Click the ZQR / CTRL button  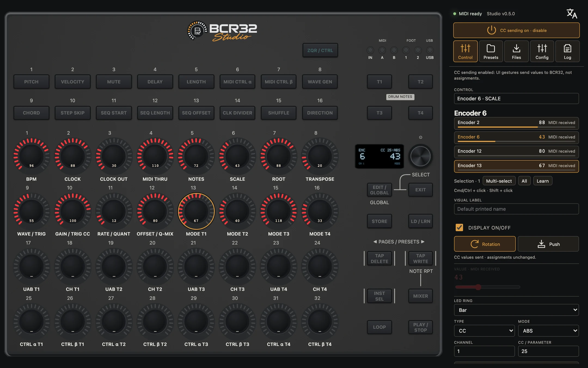[x=320, y=50]
